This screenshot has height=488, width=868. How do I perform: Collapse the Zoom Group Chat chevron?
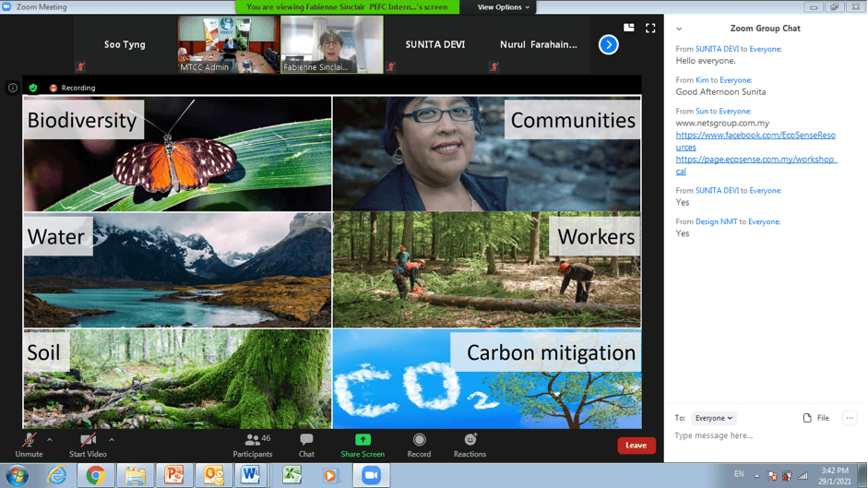coord(679,29)
